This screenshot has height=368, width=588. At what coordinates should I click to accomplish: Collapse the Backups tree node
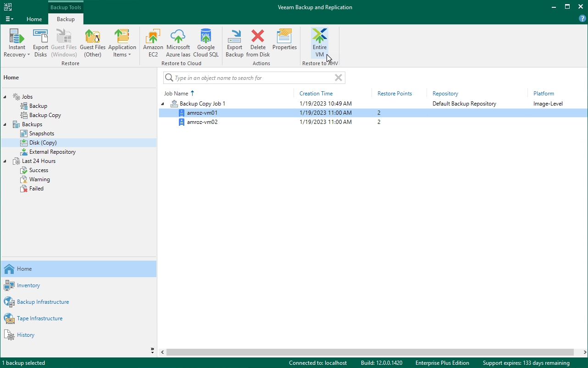5,124
